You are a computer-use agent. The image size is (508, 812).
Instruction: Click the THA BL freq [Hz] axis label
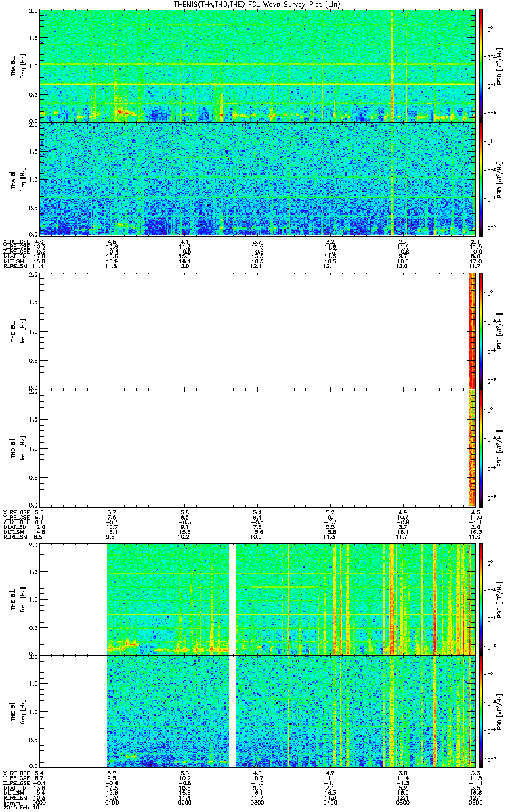(23, 66)
